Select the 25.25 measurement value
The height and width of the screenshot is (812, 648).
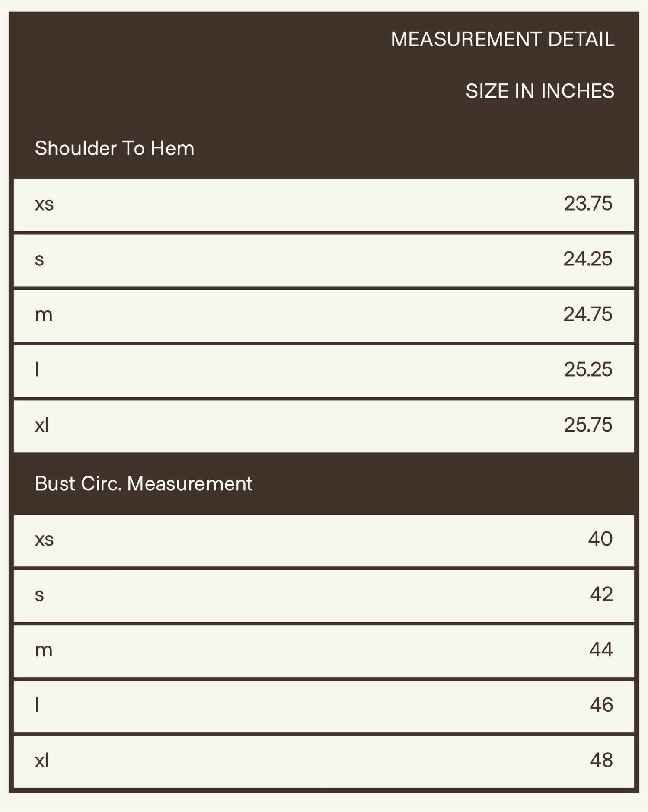(588, 370)
